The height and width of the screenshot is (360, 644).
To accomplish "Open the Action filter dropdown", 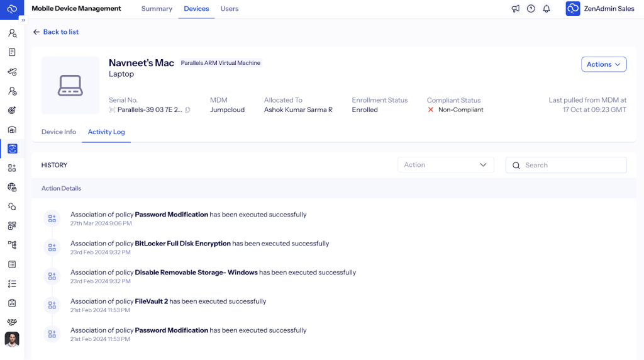I will click(445, 165).
